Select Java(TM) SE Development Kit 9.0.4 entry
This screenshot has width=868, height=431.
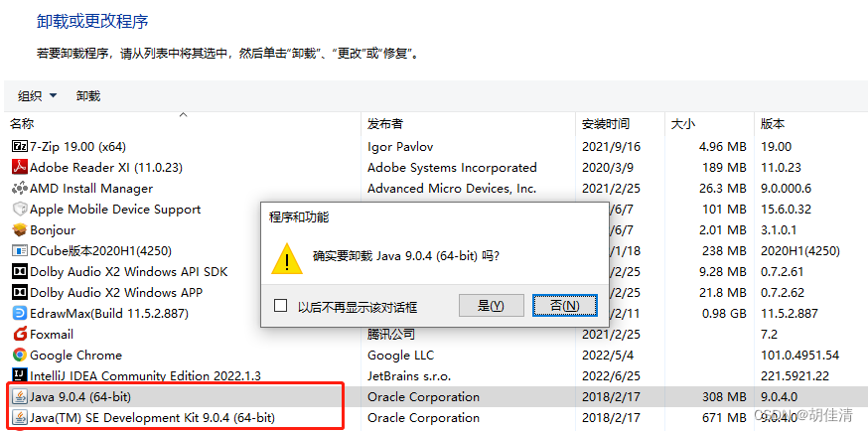(x=152, y=417)
